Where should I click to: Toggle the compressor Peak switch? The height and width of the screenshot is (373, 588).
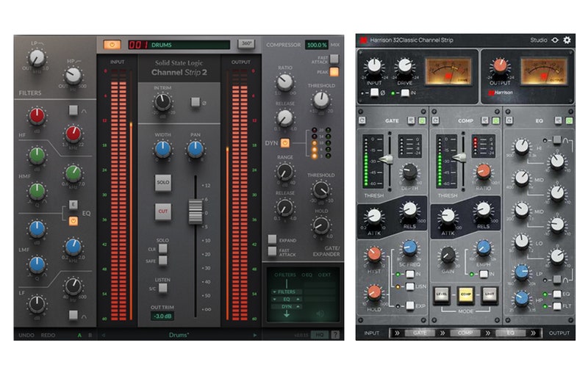334,72
